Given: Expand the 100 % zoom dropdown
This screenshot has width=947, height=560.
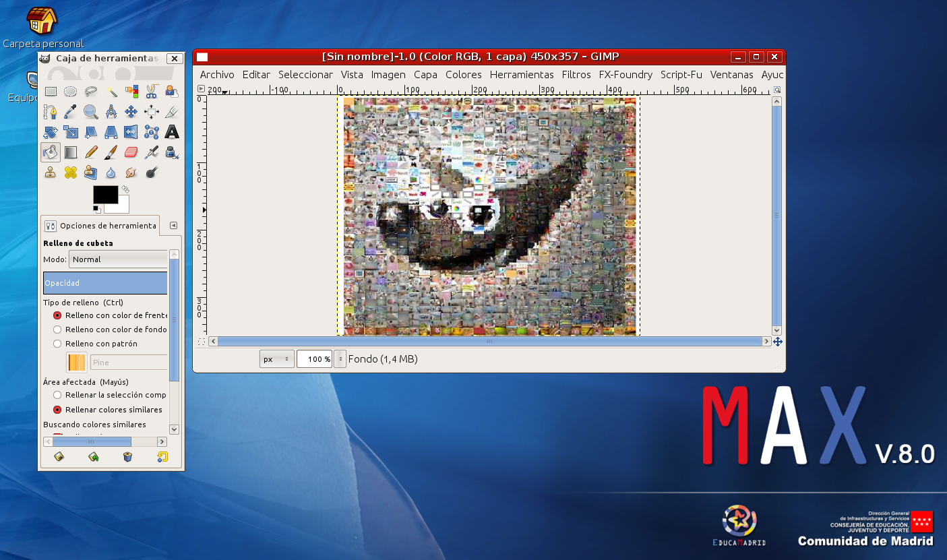Looking at the screenshot, I should [x=340, y=359].
